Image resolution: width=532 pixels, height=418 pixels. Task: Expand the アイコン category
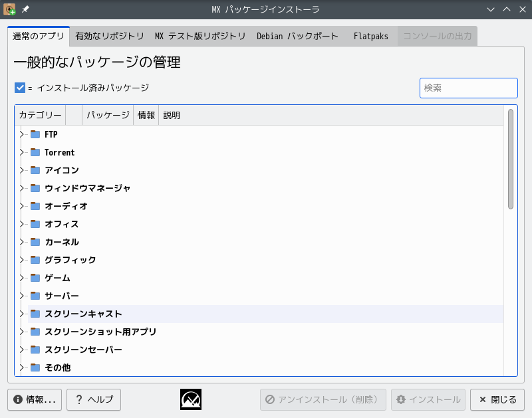tap(22, 170)
